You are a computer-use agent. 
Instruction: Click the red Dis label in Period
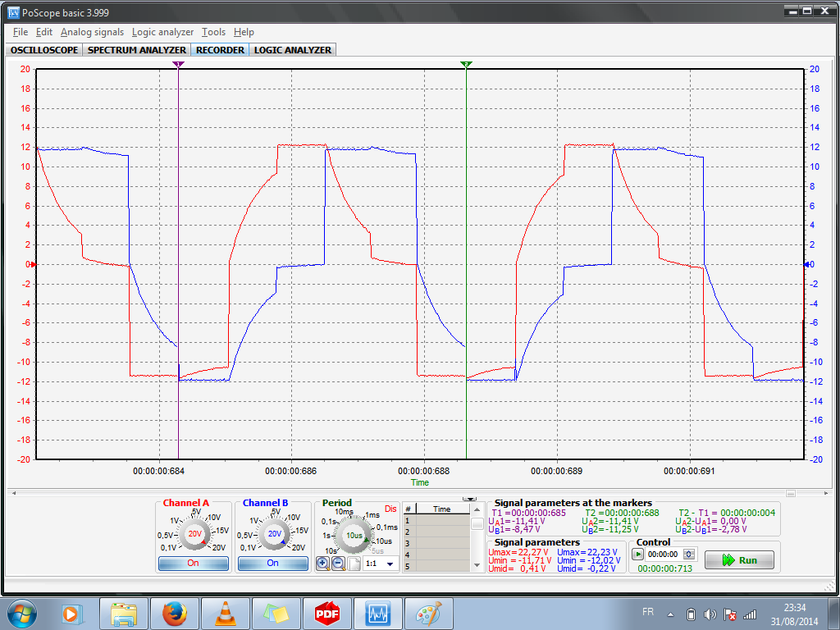390,509
